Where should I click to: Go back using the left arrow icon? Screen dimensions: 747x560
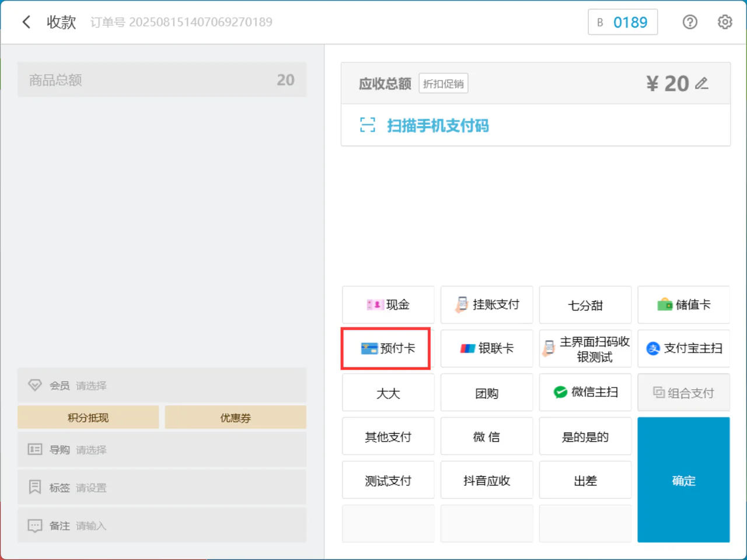pos(26,22)
